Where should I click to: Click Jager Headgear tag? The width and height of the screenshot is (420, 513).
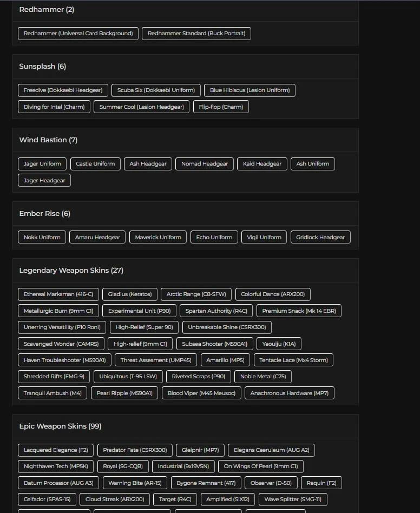coord(44,181)
